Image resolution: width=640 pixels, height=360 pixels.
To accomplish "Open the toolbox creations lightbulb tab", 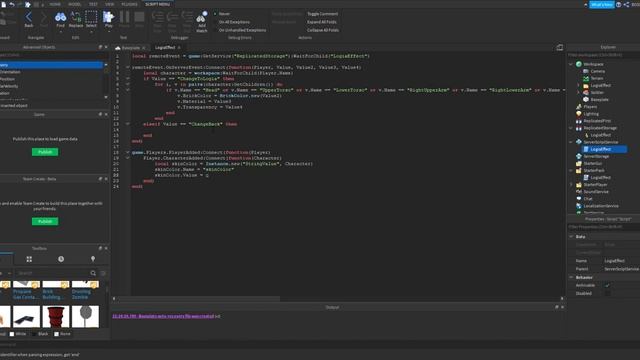I will (x=93, y=259).
